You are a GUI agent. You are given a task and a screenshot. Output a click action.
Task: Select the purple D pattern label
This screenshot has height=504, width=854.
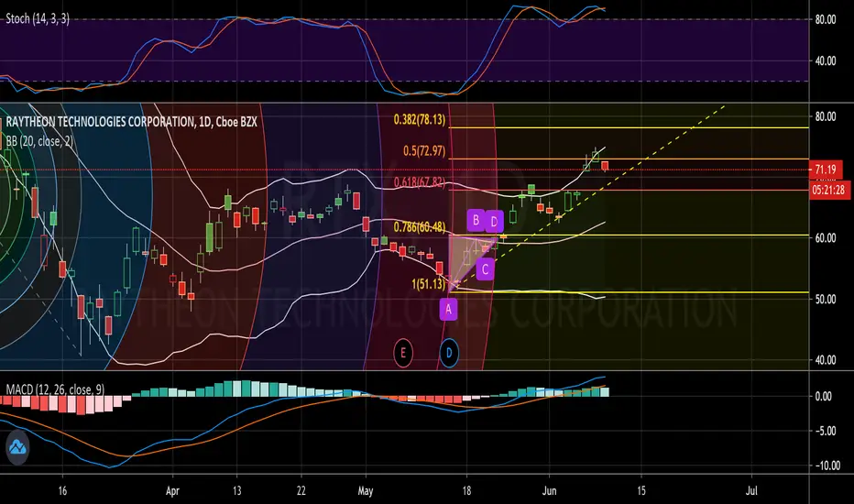coord(494,221)
